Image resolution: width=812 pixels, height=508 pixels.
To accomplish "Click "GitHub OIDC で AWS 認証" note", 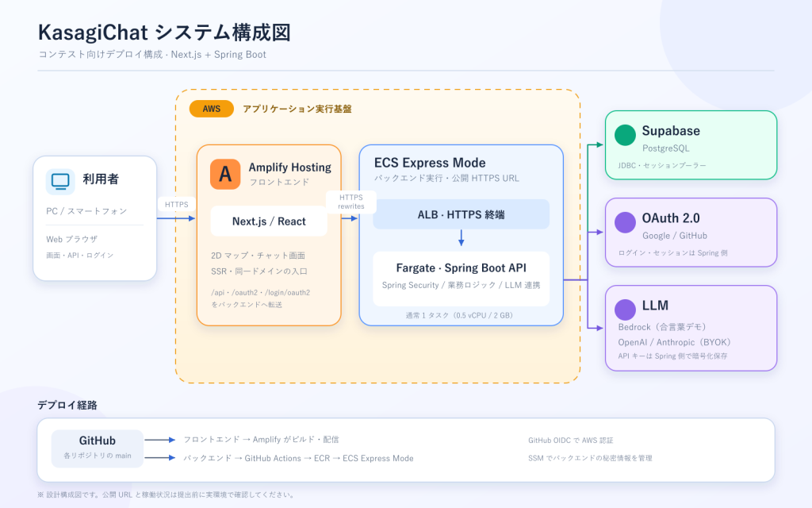I will coord(571,440).
